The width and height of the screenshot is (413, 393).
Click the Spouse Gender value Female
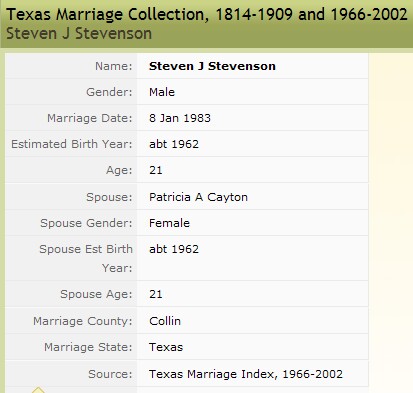coord(169,223)
